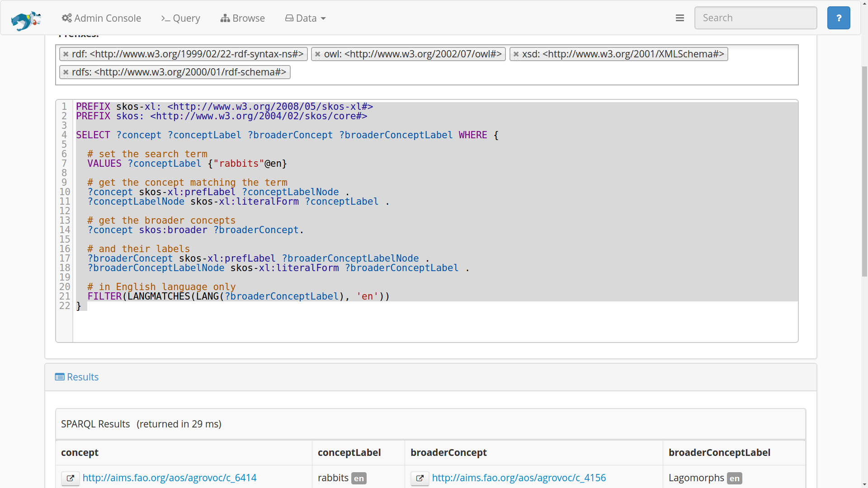868x488 pixels.
Task: Click the Results panel header
Action: (x=83, y=377)
